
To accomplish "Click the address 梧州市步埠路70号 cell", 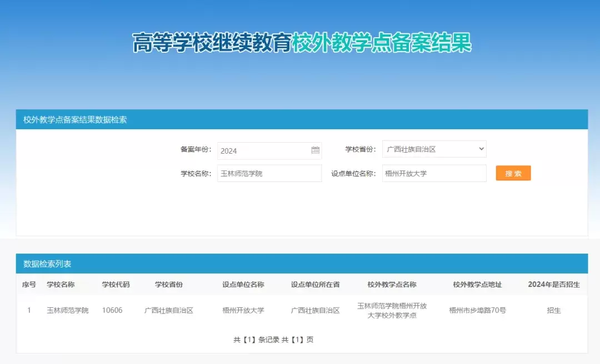I will [477, 310].
